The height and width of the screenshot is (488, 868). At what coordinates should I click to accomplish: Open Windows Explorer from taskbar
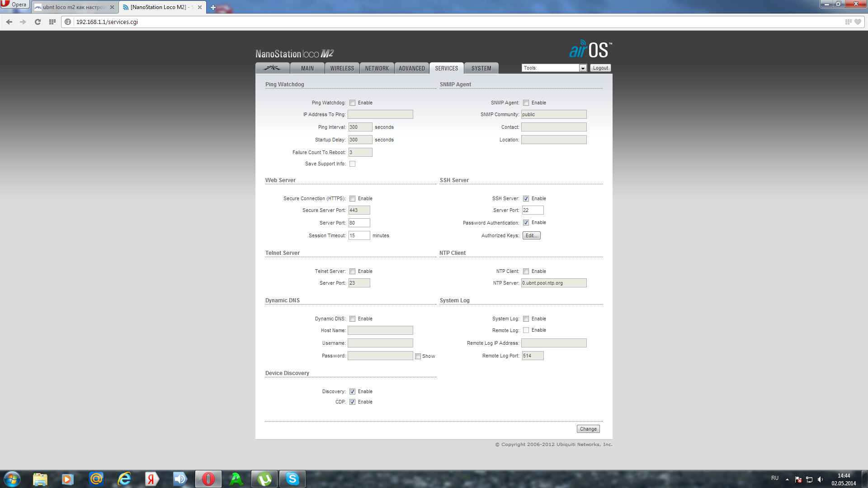tap(40, 479)
